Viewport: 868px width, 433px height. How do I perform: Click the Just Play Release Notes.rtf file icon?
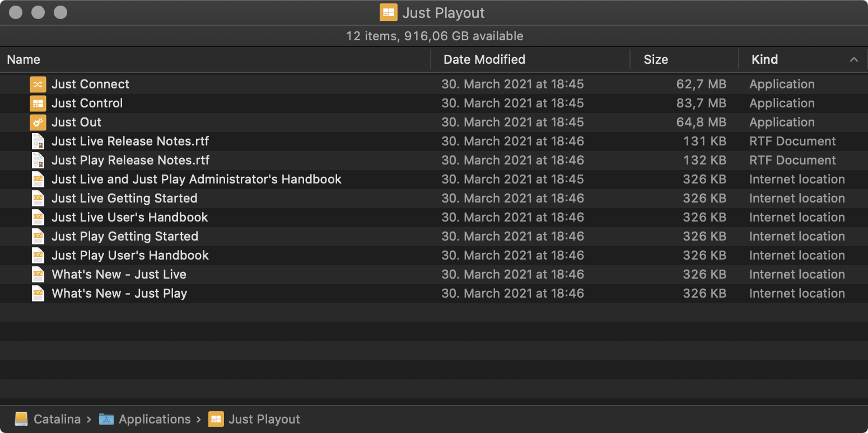pyautogui.click(x=38, y=160)
